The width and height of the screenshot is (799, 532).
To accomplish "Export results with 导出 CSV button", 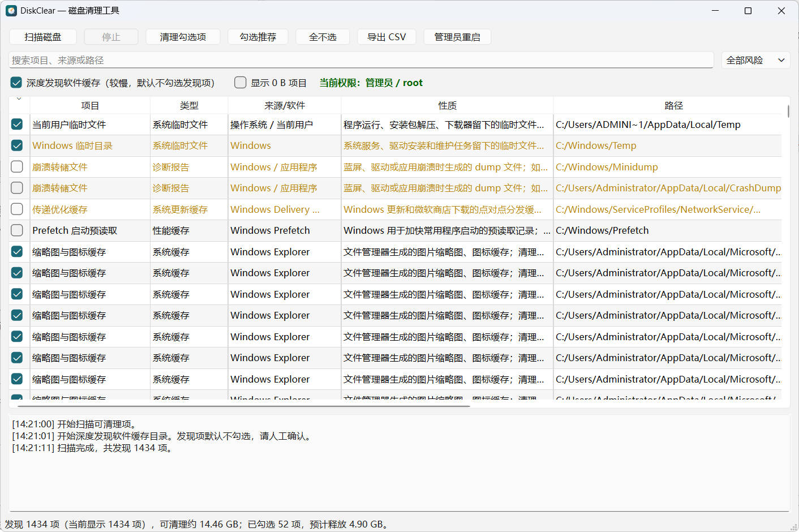I will (x=386, y=37).
